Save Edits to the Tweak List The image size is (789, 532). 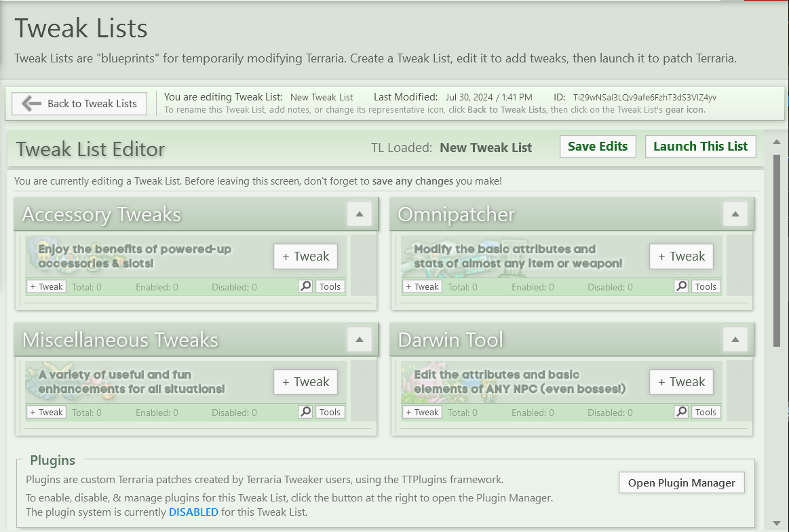click(598, 147)
